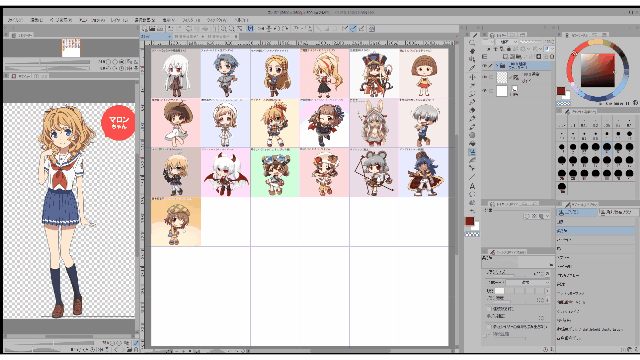Select the Text tool with letter A

[x=472, y=186]
